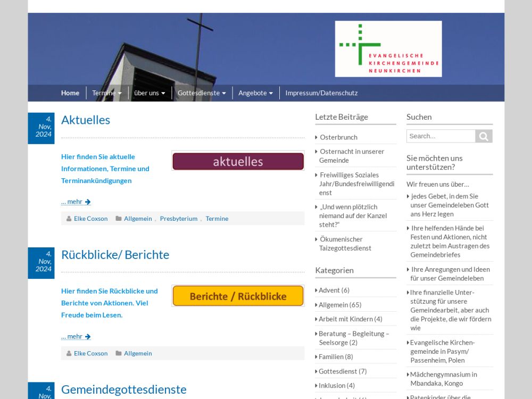The width and height of the screenshot is (532, 399).
Task: Expand the Gottesdienste navigation menu
Action: [x=202, y=93]
